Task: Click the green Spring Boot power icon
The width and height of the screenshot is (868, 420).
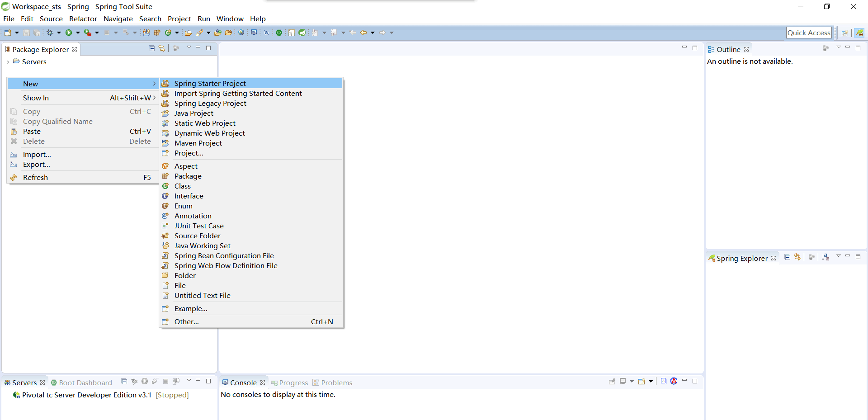Action: click(x=279, y=33)
